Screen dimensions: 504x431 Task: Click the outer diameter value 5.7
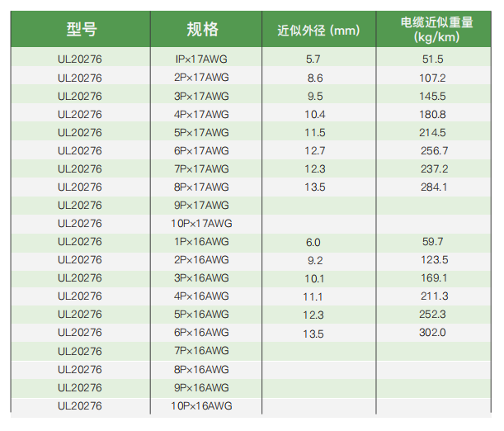point(313,59)
